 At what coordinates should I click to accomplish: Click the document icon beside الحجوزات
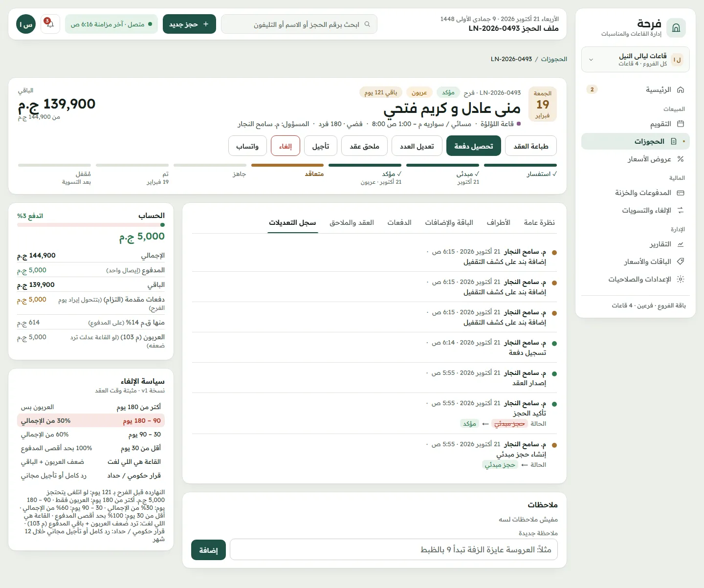point(674,141)
